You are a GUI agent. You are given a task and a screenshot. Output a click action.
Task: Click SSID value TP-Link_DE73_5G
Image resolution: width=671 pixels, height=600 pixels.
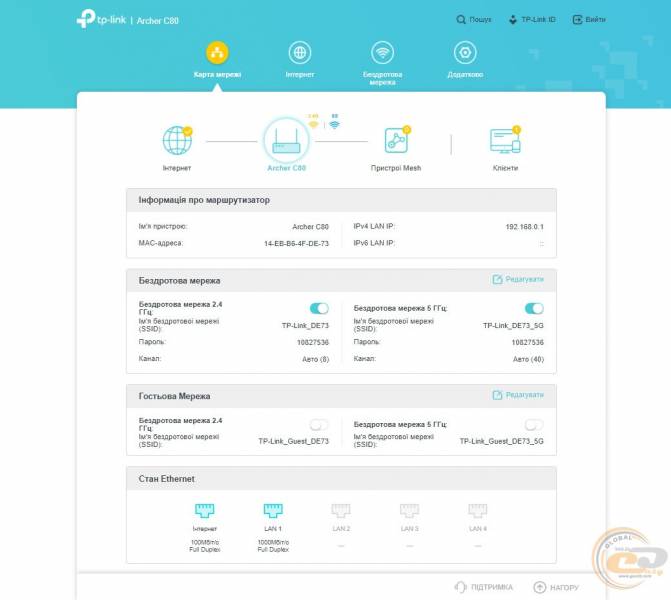tap(513, 326)
